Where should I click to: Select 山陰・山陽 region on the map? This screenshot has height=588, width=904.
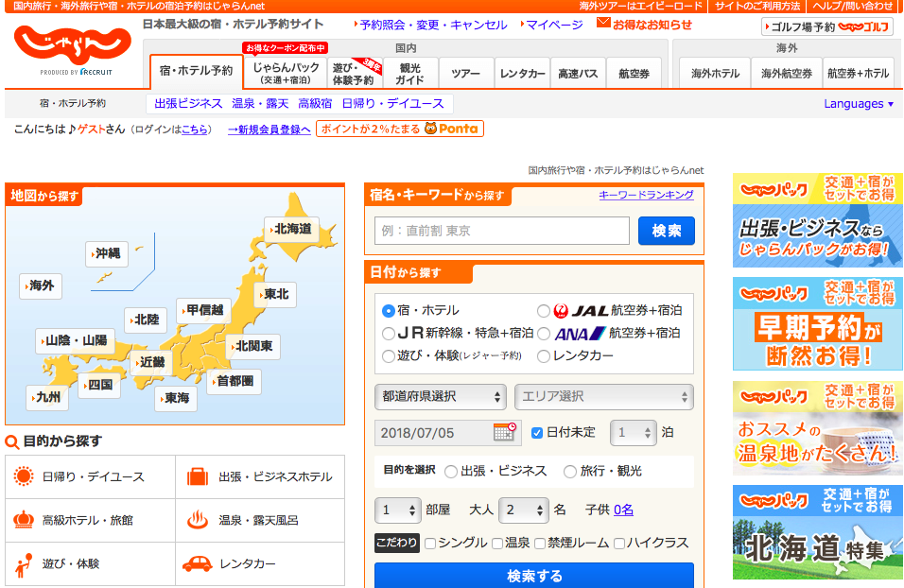(75, 340)
